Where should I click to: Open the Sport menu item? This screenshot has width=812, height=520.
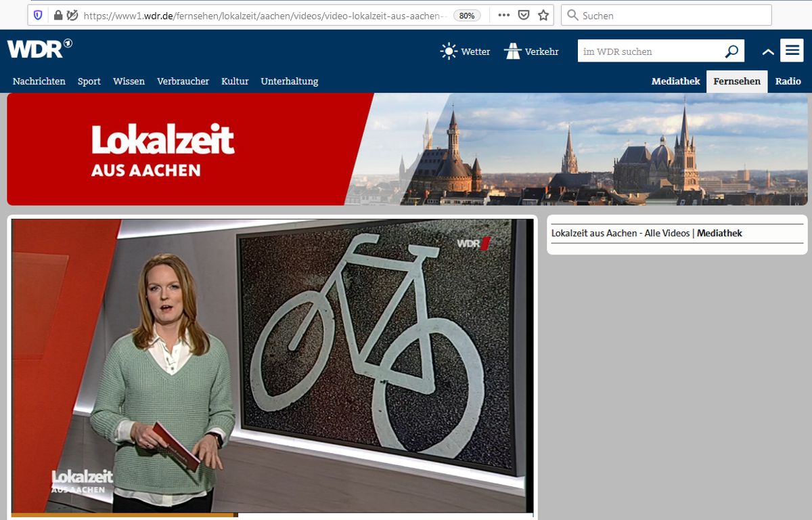(89, 81)
